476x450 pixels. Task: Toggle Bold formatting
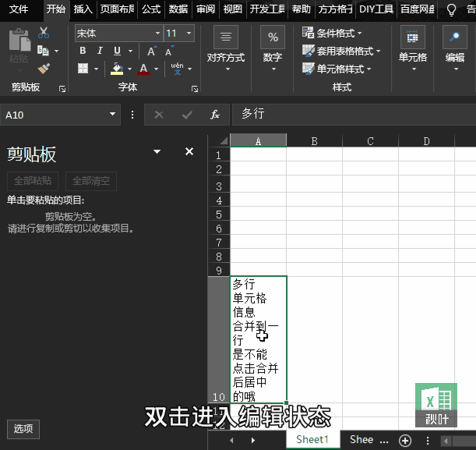(x=83, y=51)
